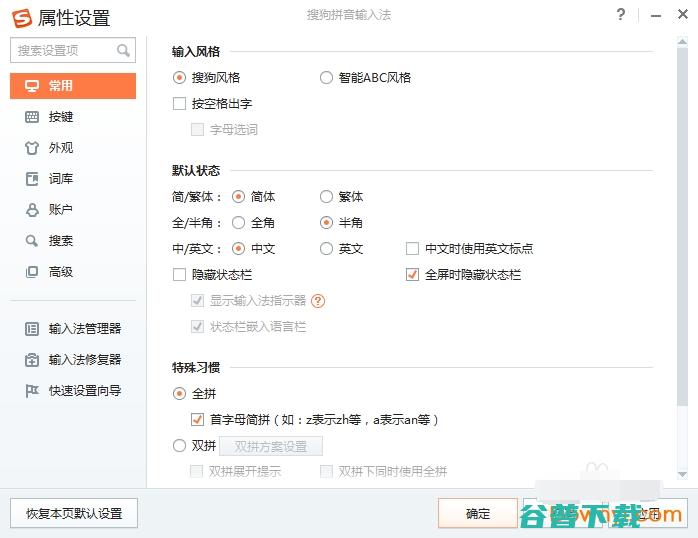698x538 pixels.
Task: Click the 确定 button
Action: point(478,514)
